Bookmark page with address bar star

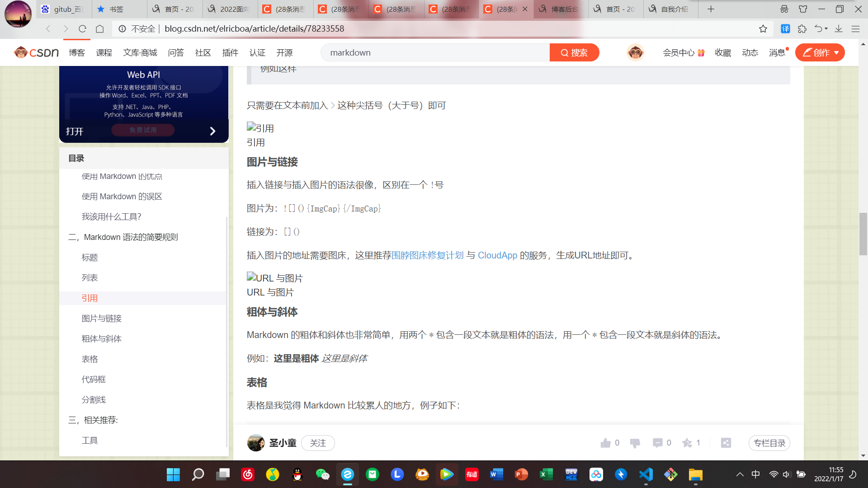(763, 29)
